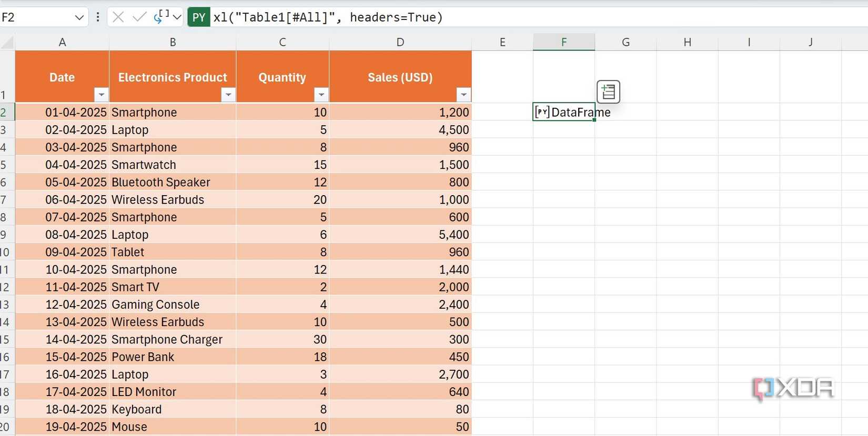This screenshot has height=436, width=868.
Task: Select the column H header
Action: point(687,42)
